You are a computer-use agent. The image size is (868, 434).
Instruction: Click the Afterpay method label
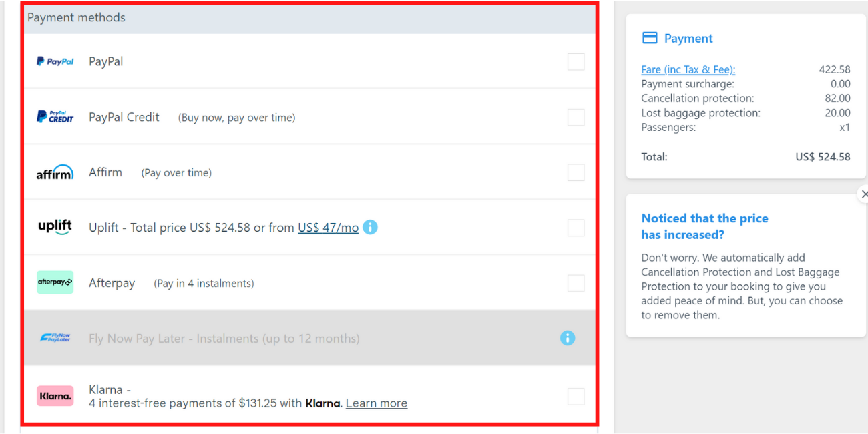[x=112, y=283]
